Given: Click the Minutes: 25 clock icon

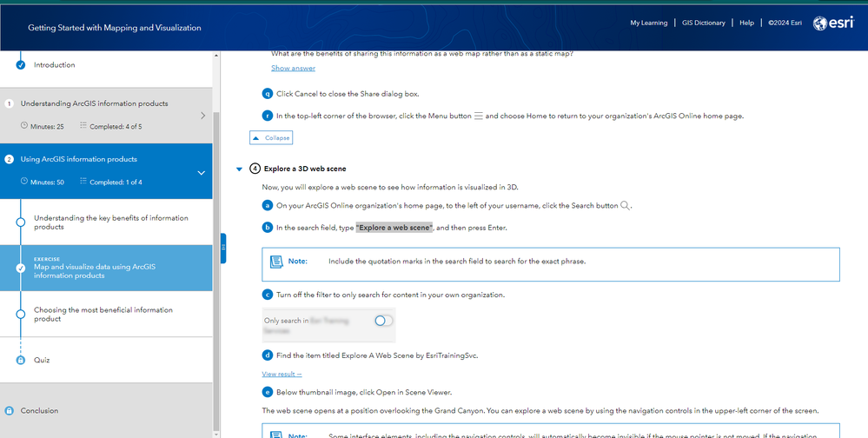Looking at the screenshot, I should pos(23,126).
